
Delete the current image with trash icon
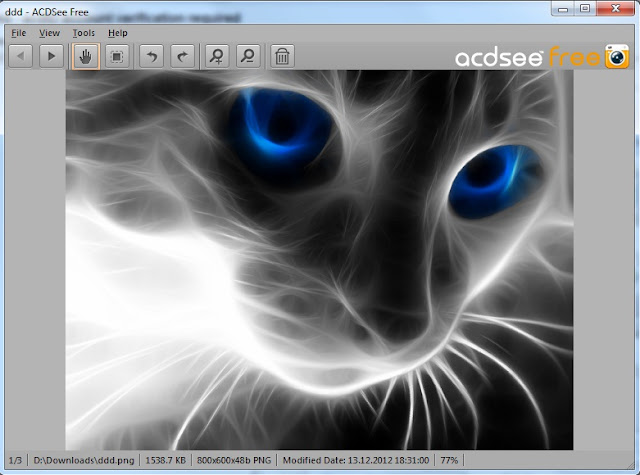point(282,56)
